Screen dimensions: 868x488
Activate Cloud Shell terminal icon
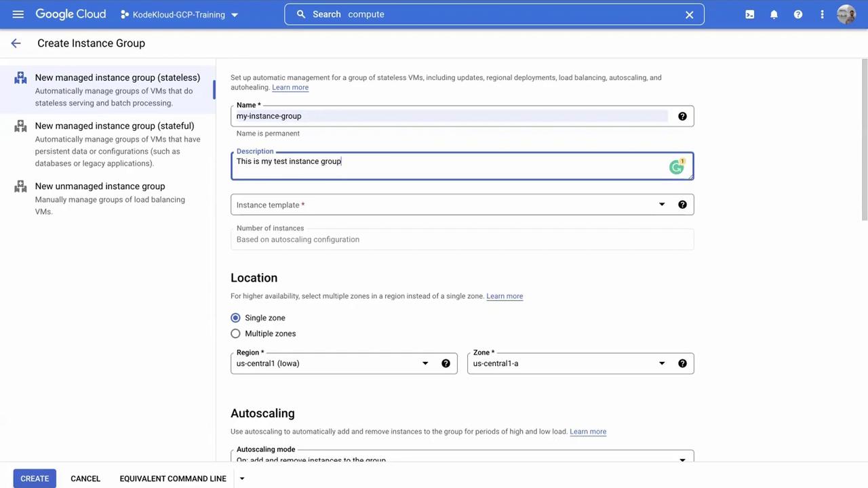pos(749,14)
